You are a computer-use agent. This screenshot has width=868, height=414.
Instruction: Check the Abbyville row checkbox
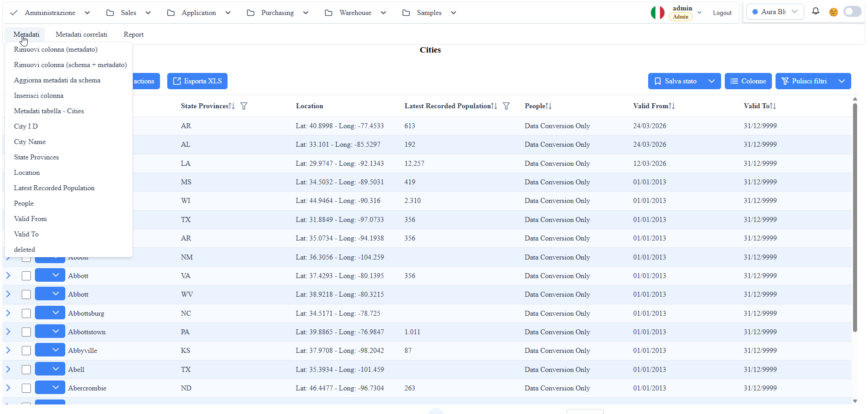(x=26, y=351)
